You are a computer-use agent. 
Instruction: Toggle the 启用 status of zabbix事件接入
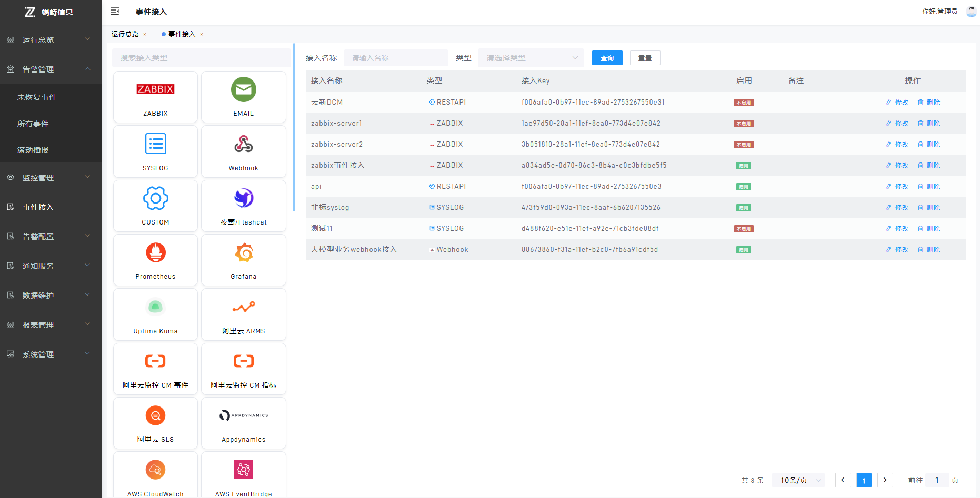click(x=744, y=166)
